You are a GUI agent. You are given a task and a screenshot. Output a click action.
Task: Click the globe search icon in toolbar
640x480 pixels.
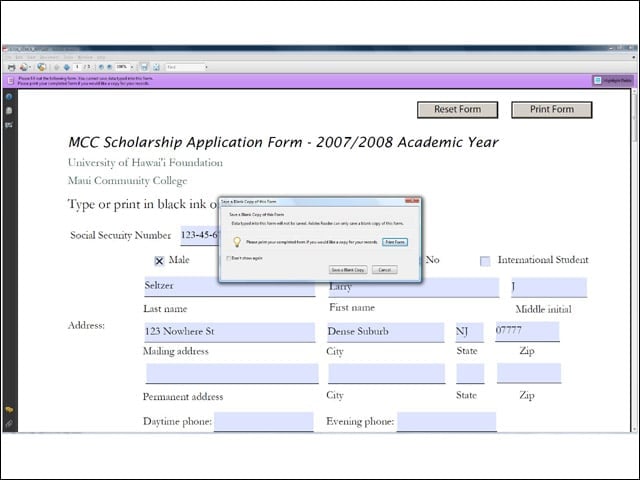click(41, 67)
